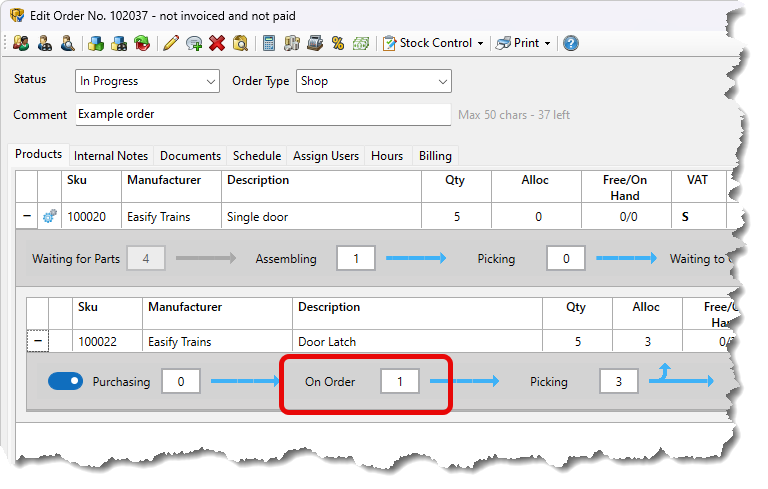Image resolution: width=768 pixels, height=489 pixels.
Task: Open the Stock Control menu
Action: coord(434,43)
